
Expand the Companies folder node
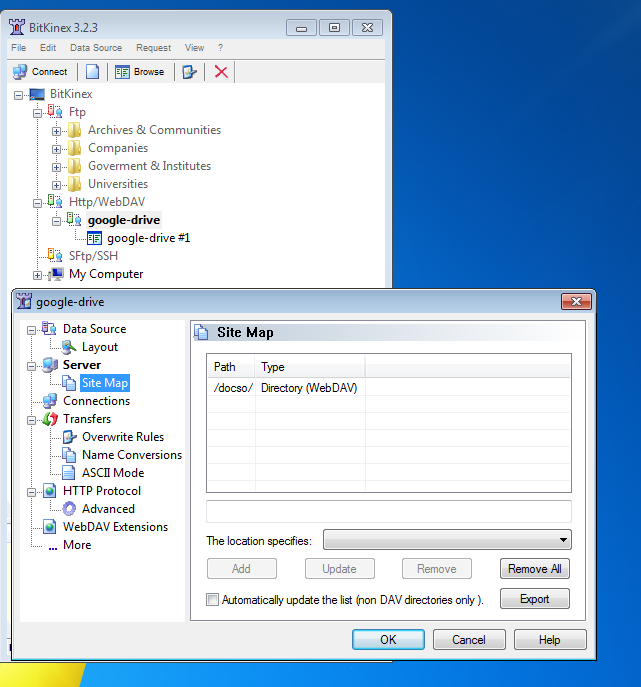pyautogui.click(x=56, y=149)
